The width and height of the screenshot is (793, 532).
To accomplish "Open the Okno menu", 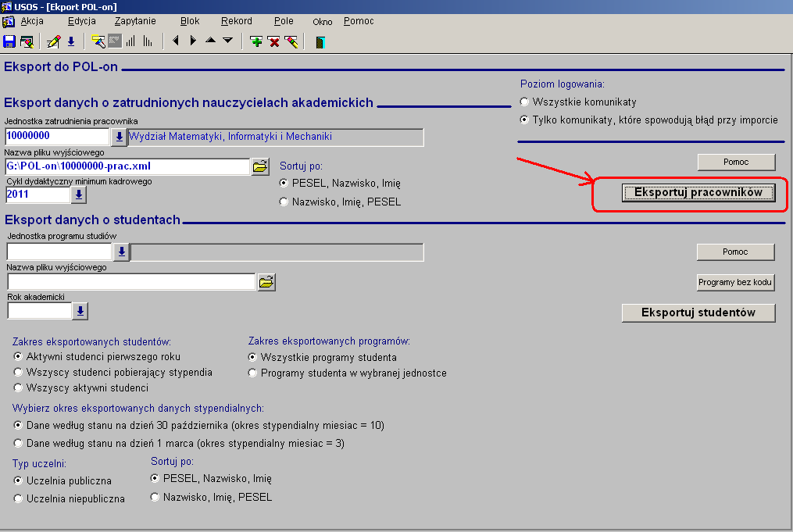I will pos(323,22).
